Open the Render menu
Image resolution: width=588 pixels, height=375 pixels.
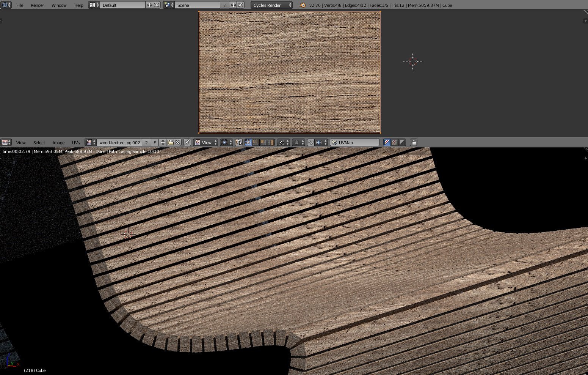click(37, 5)
